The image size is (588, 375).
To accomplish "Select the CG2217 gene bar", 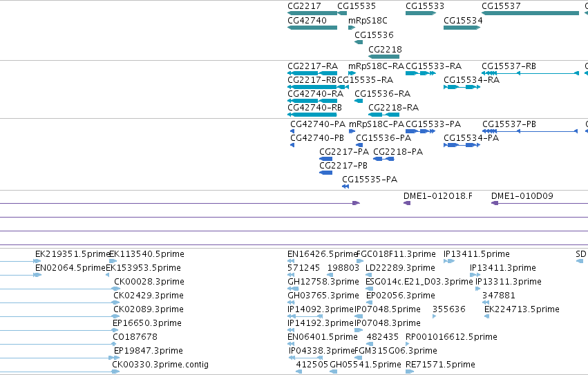I will pos(312,13).
